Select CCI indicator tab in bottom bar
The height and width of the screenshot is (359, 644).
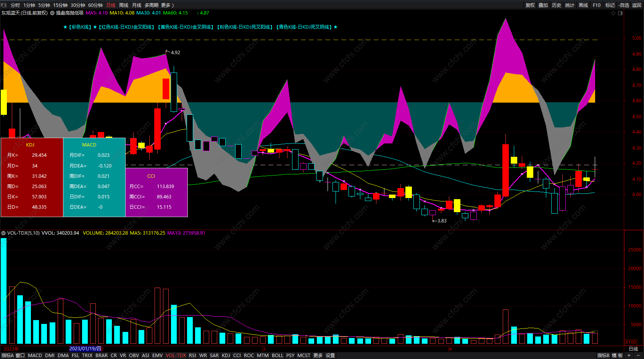coord(237,356)
